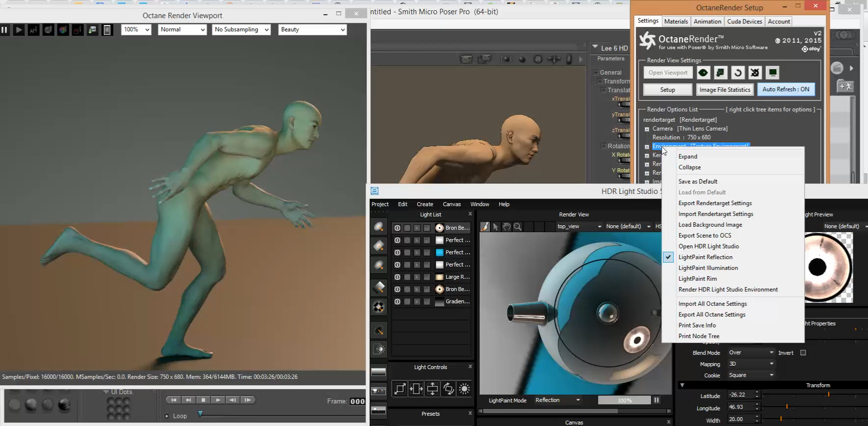
Task: Open the Blend Mode Over dropdown
Action: point(751,352)
